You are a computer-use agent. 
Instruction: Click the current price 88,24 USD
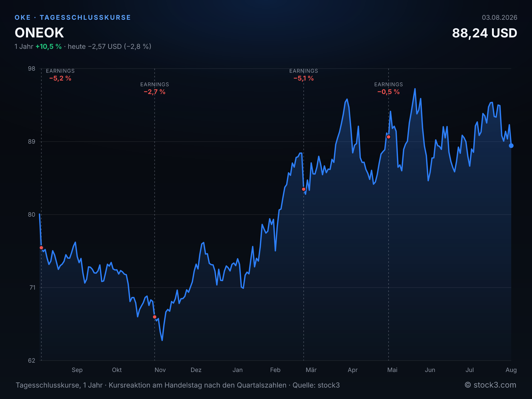[x=484, y=33]
